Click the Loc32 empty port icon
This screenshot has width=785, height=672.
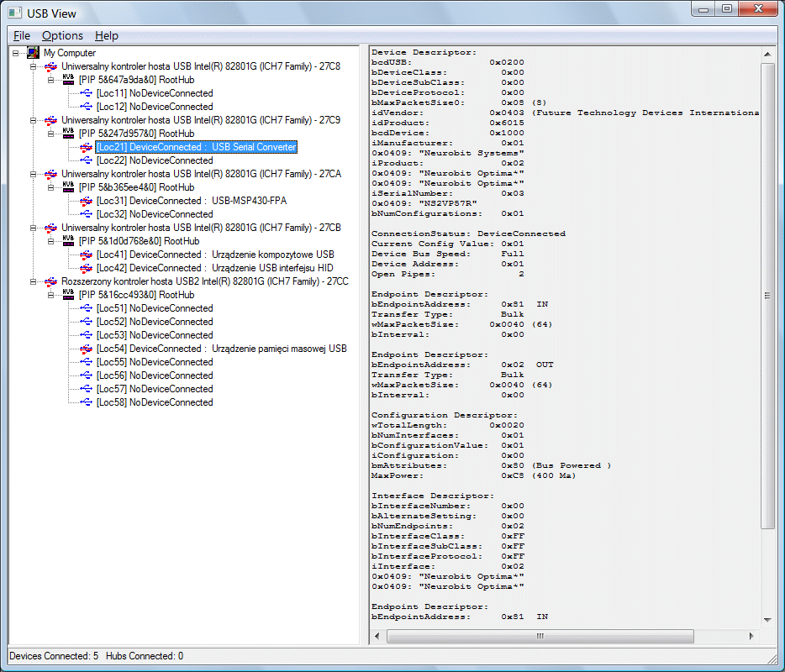click(86, 214)
